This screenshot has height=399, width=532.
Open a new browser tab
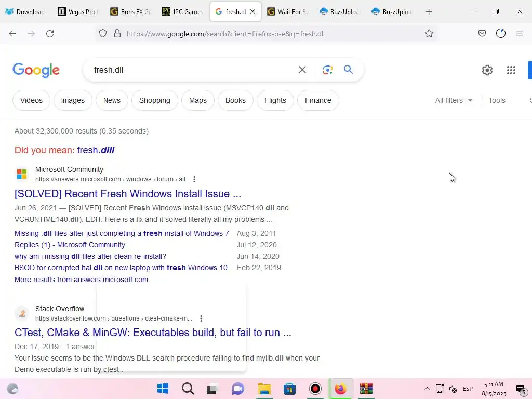click(429, 12)
